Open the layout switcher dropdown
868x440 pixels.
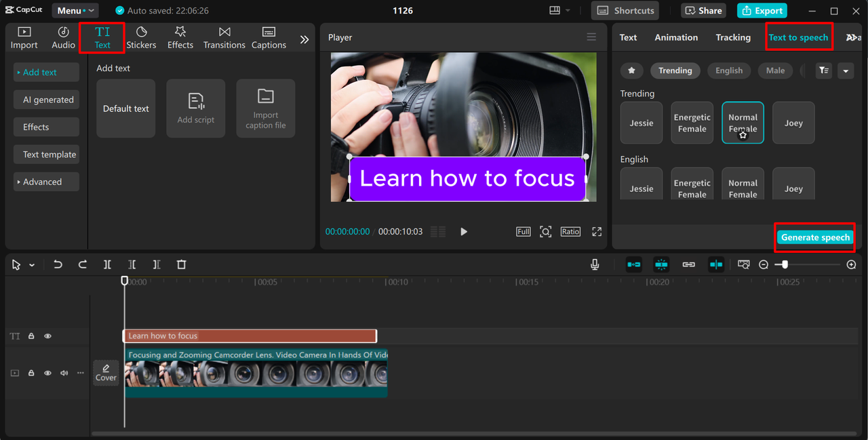pyautogui.click(x=559, y=11)
